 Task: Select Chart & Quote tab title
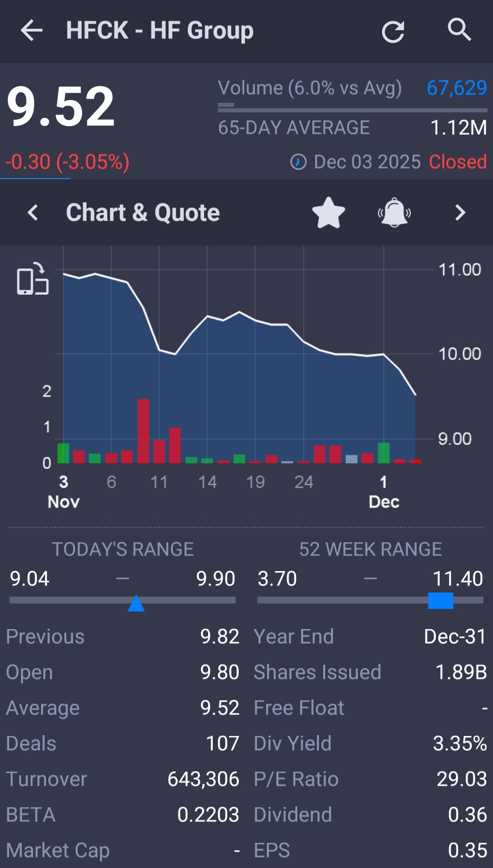tap(143, 213)
